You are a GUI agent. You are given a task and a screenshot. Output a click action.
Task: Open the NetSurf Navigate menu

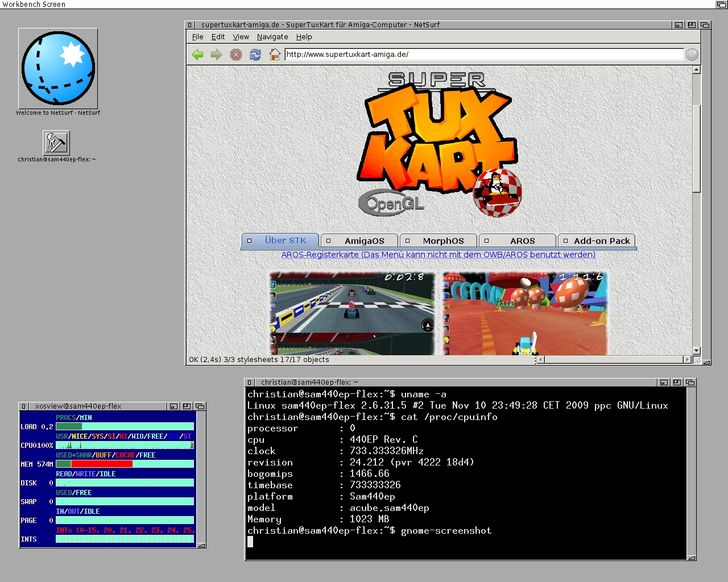(x=272, y=37)
